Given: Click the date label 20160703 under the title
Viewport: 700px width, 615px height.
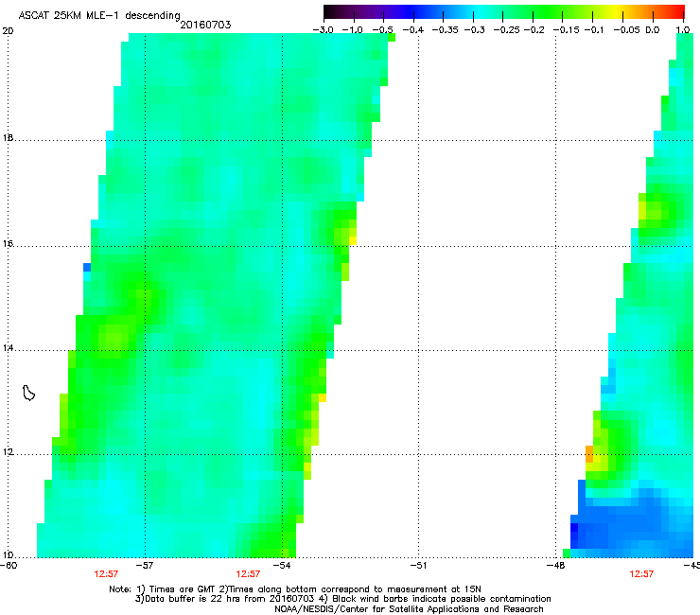Looking at the screenshot, I should 205,25.
